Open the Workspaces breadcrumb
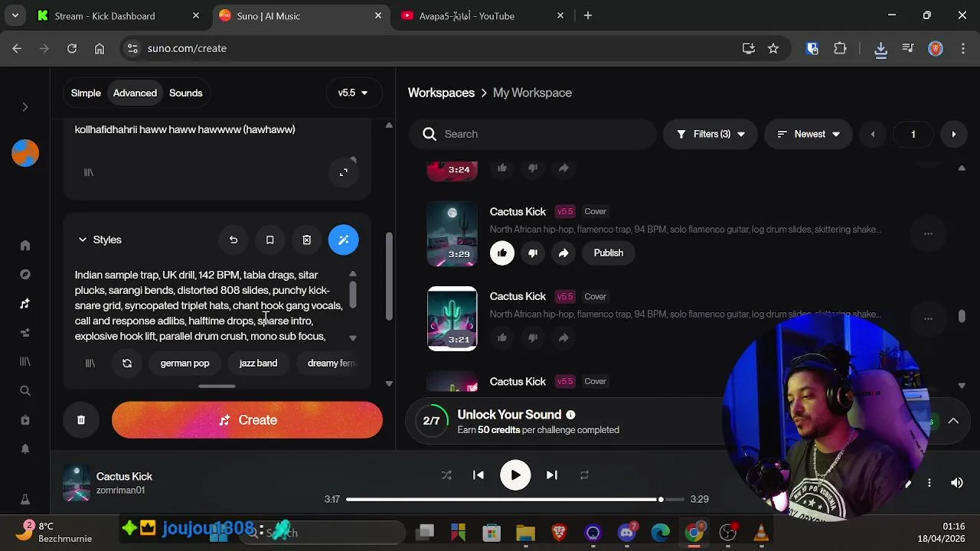Image resolution: width=980 pixels, height=551 pixels. [x=441, y=93]
